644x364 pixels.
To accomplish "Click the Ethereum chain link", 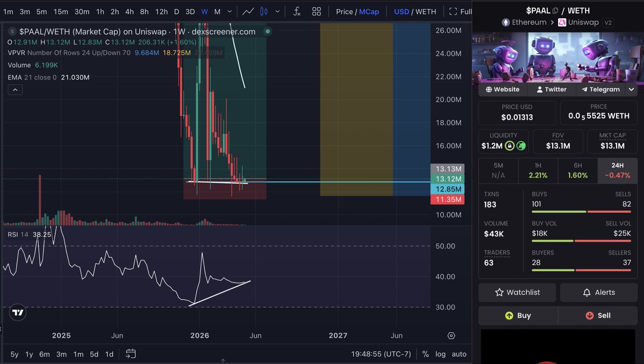I will [x=524, y=23].
